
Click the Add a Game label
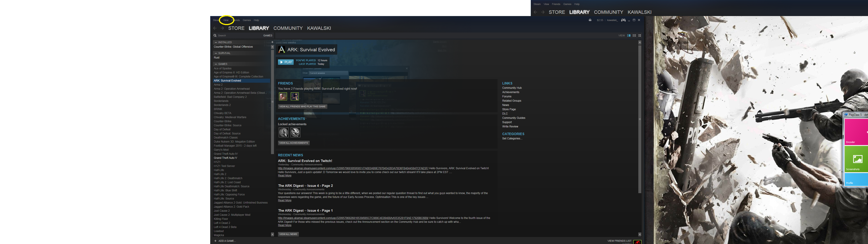[227, 241]
